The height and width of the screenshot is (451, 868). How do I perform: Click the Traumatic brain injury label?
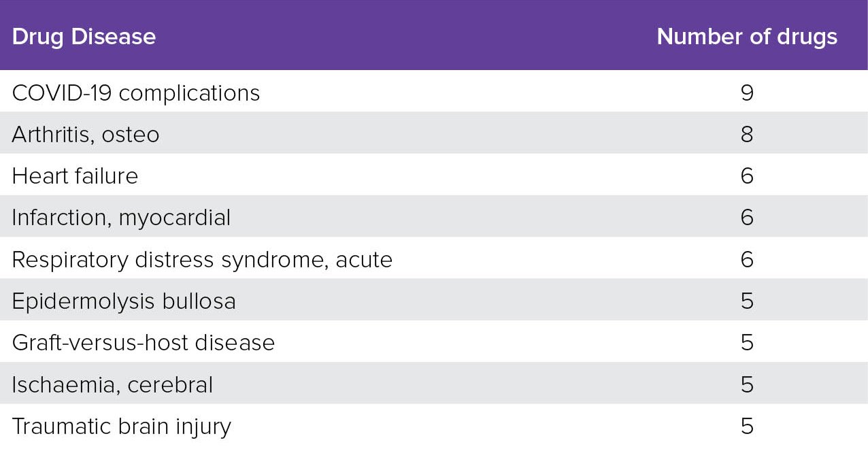122,427
